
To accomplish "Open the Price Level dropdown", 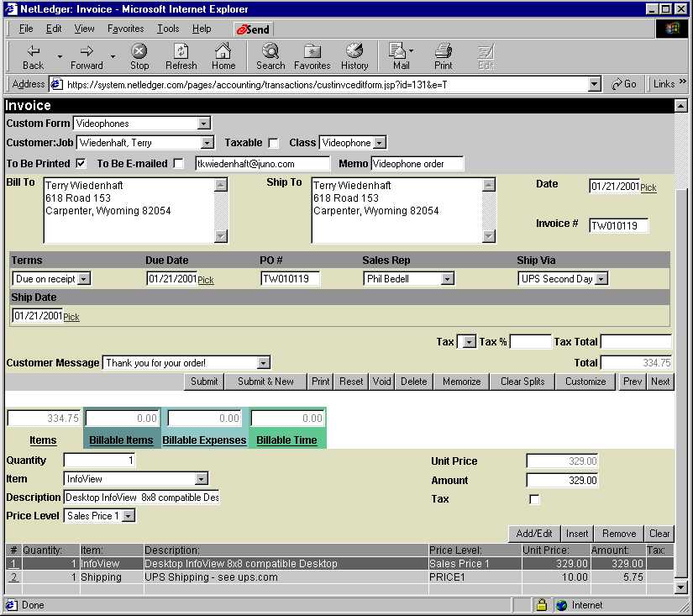I will point(129,516).
